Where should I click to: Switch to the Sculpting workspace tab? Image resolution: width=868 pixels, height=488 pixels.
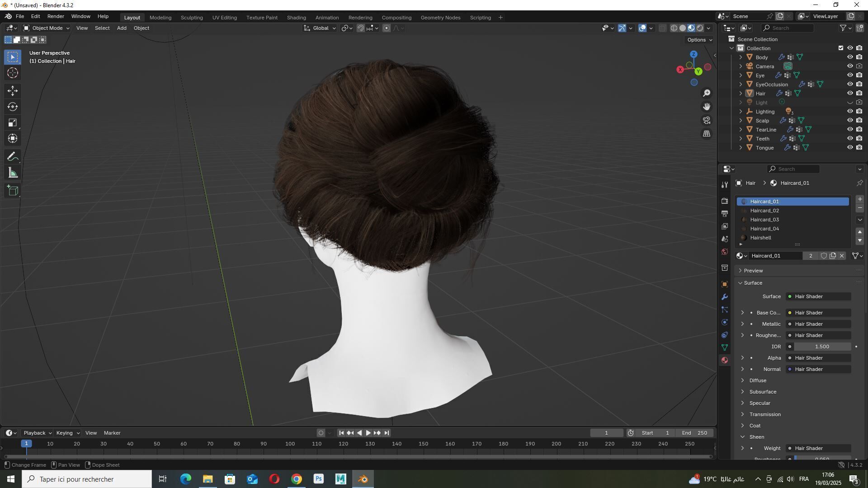(x=192, y=18)
